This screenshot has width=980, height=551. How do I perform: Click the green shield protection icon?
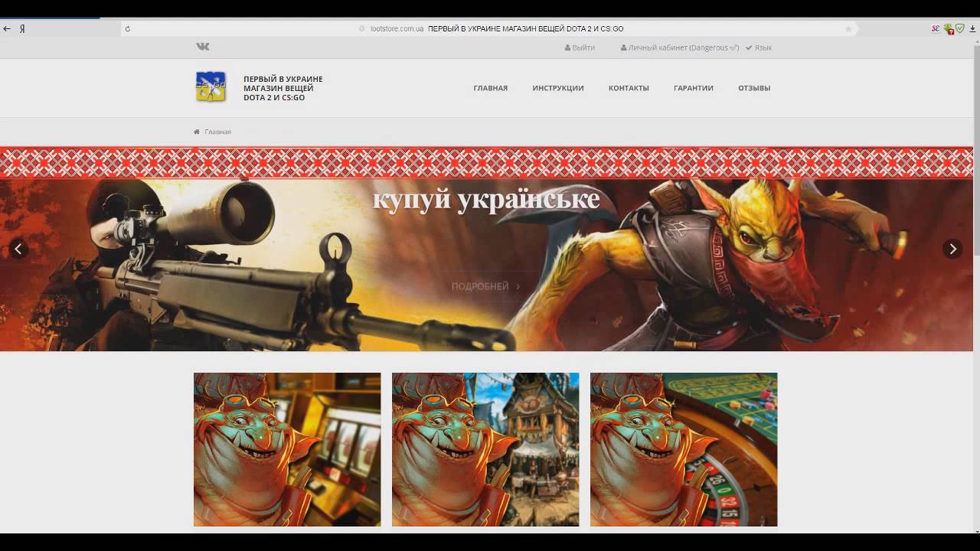(x=959, y=28)
